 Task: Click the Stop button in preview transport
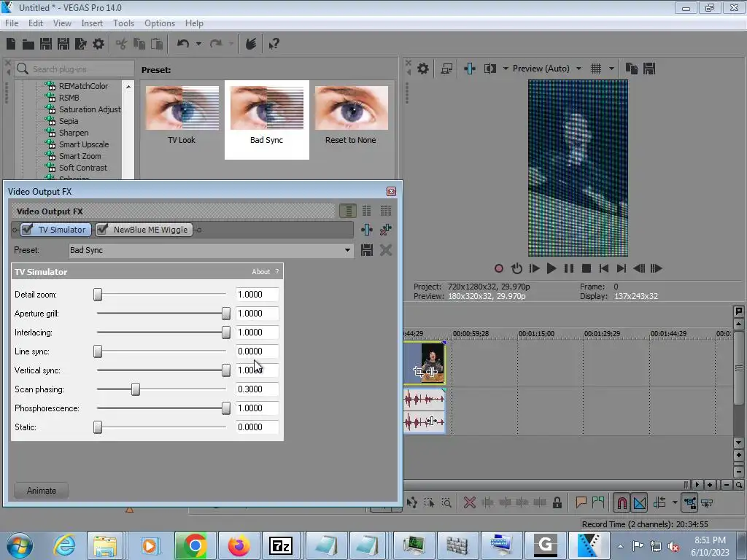coord(587,268)
